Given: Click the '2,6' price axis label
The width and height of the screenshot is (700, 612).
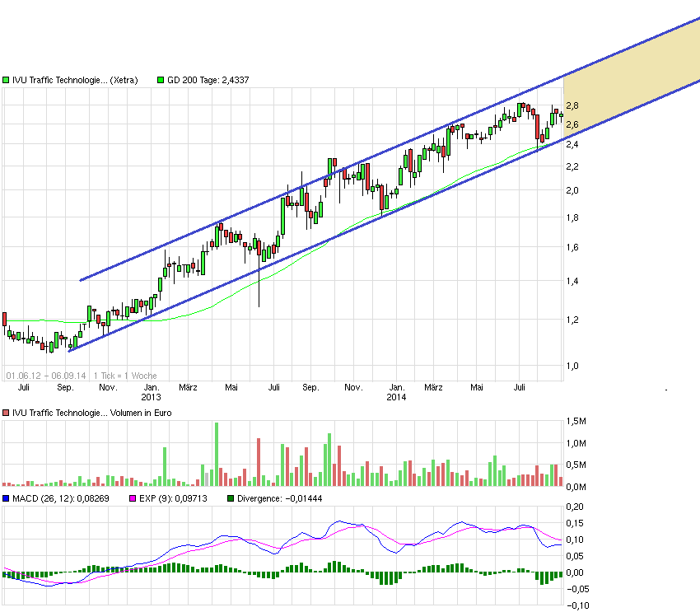Looking at the screenshot, I should (x=572, y=124).
